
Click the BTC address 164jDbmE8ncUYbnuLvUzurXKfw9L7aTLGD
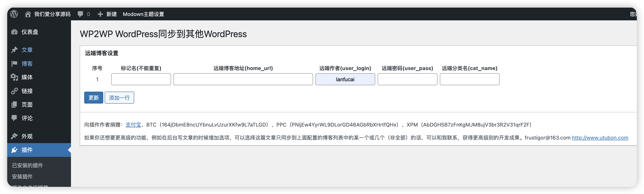click(x=214, y=125)
